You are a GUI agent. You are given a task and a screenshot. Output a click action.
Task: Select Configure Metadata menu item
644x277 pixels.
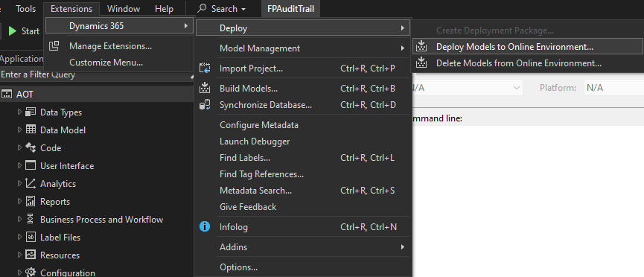pyautogui.click(x=303, y=125)
